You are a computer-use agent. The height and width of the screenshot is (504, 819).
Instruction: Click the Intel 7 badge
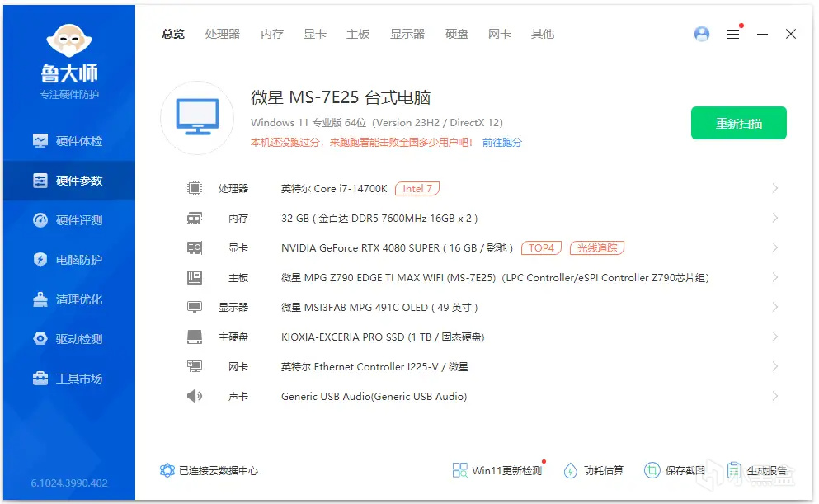[417, 188]
